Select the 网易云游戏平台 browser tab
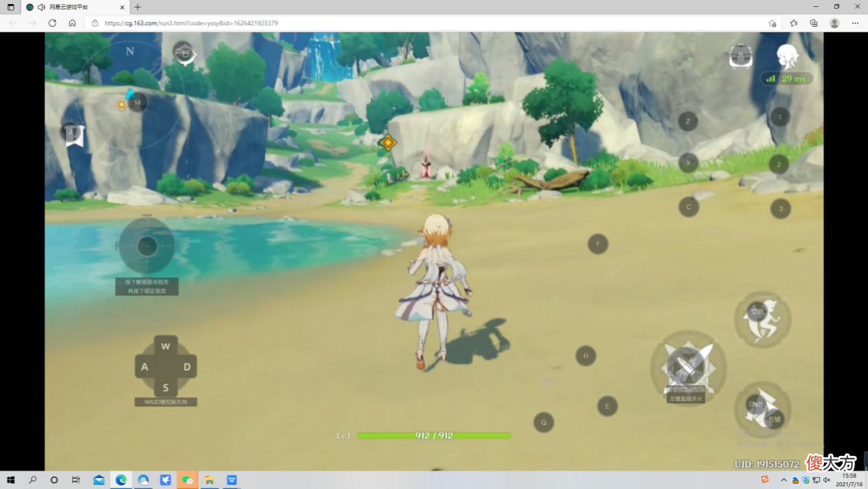868x489 pixels. coord(75,7)
